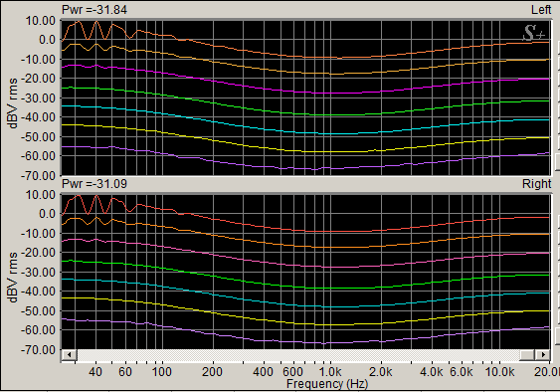Image resolution: width=560 pixels, height=392 pixels.
Task: Click the S+ logo in the Left plot
Action: [x=534, y=33]
